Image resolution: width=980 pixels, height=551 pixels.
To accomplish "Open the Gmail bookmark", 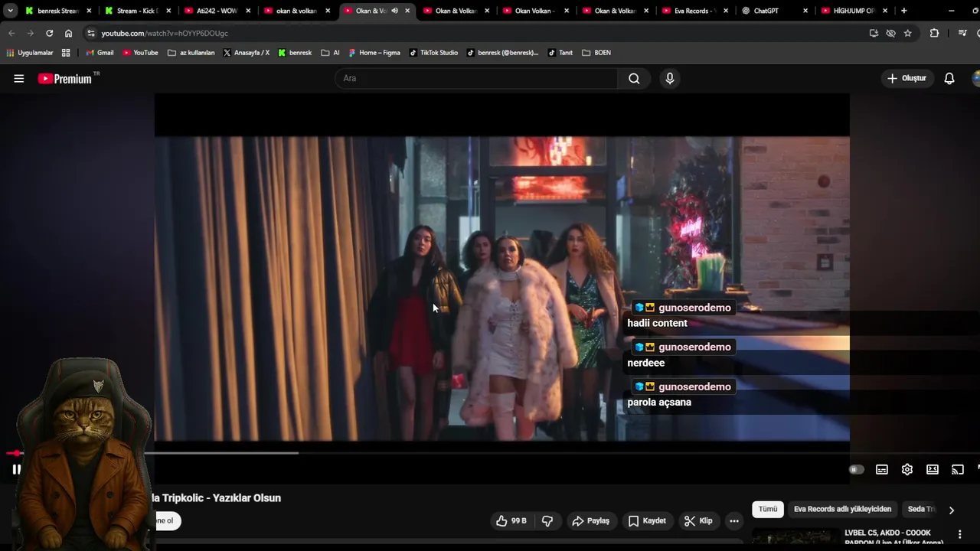I will [100, 53].
